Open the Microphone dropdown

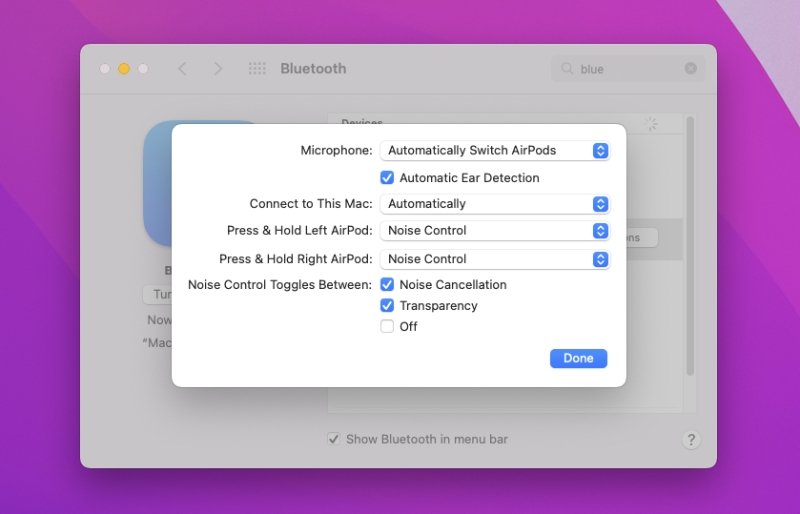tap(495, 151)
